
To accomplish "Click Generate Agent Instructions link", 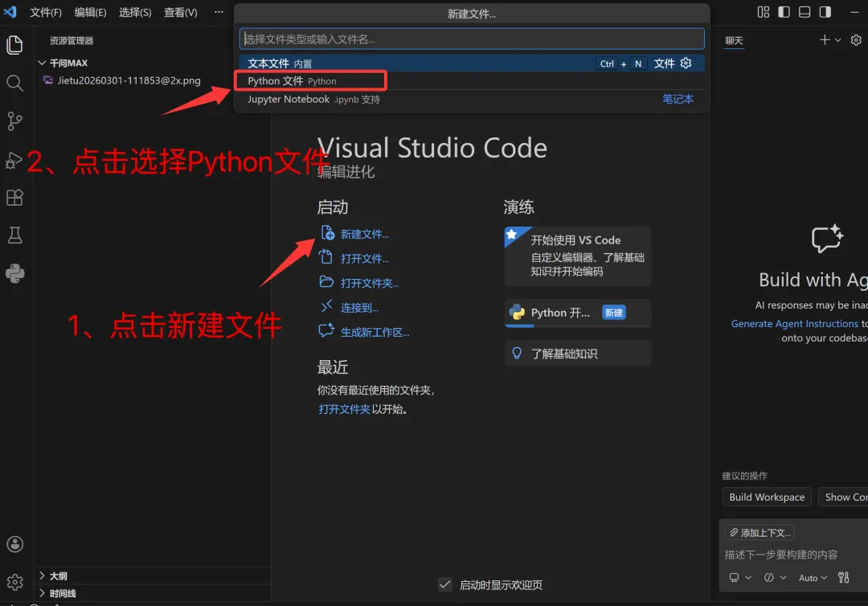I will coord(794,323).
